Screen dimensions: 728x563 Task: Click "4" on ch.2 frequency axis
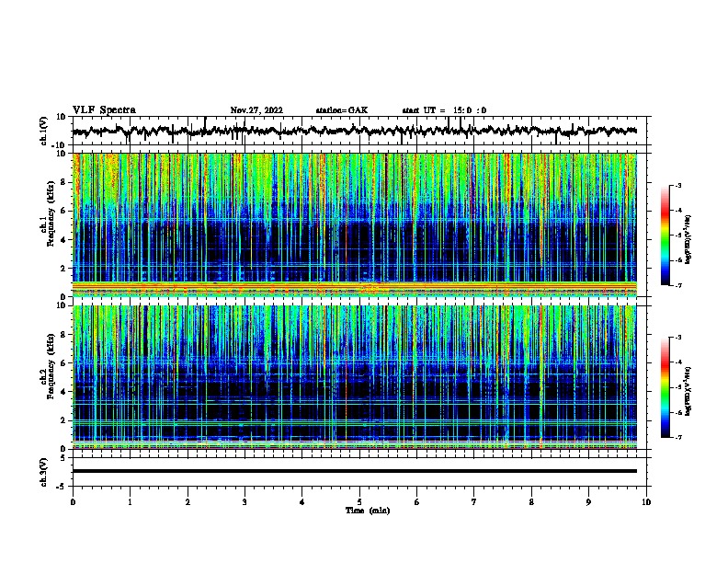coord(64,392)
